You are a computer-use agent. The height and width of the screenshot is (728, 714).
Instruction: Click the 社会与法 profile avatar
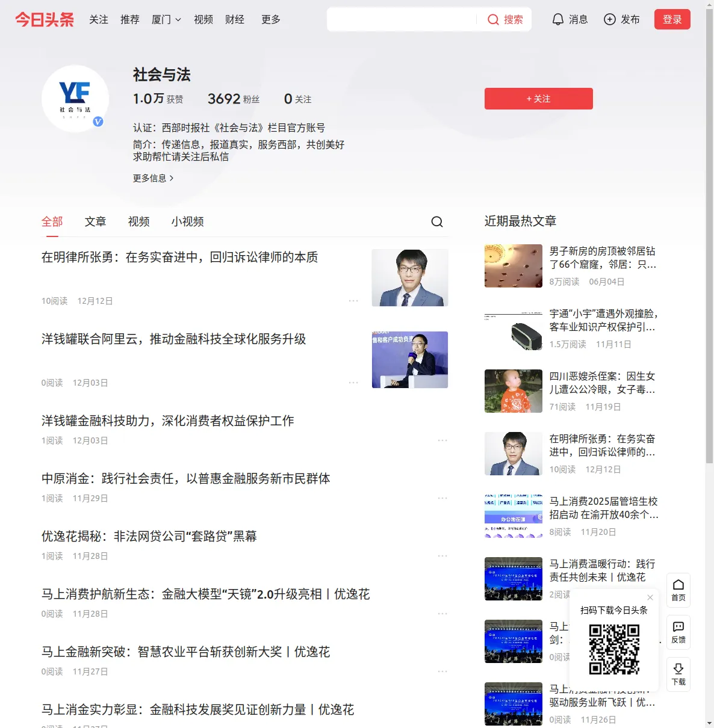75,99
